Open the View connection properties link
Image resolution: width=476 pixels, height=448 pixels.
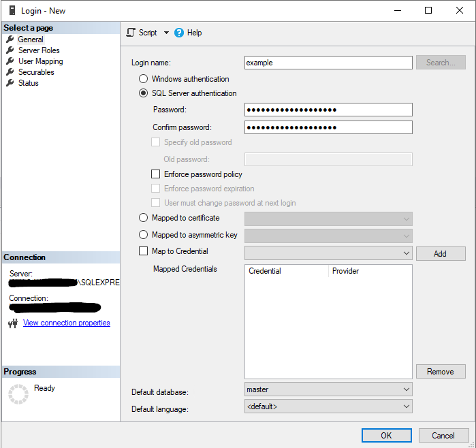pos(67,323)
